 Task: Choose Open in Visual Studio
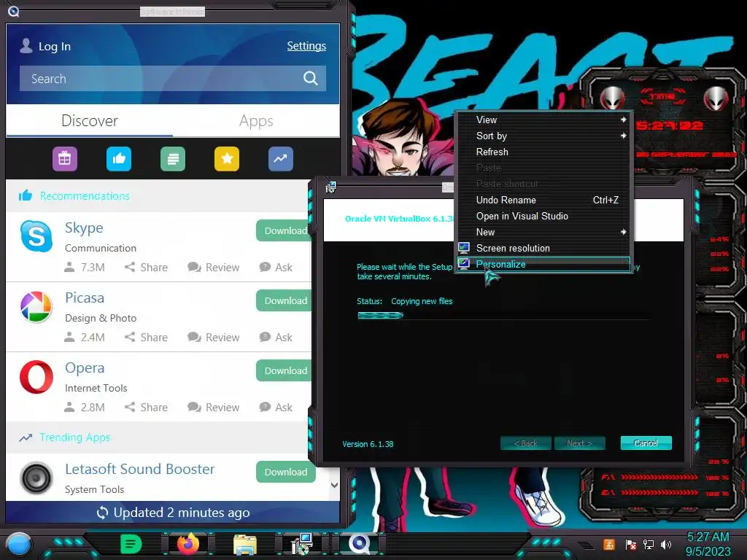[544, 216]
